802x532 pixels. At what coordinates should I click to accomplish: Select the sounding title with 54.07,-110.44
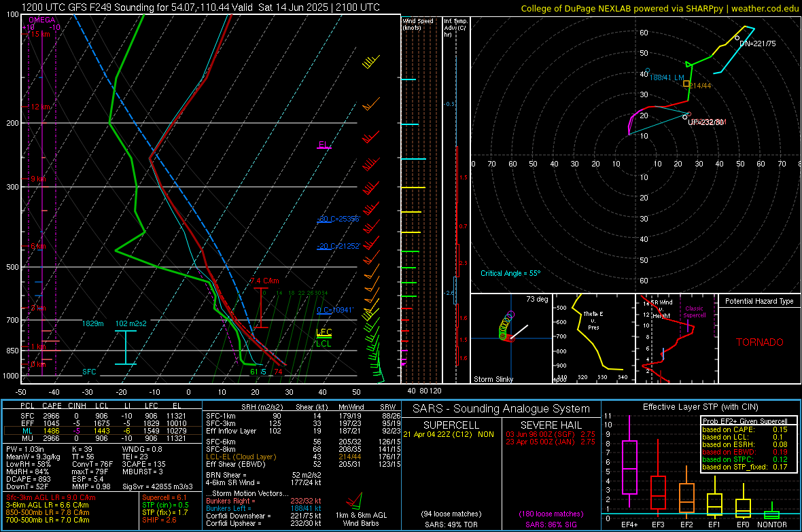point(201,7)
